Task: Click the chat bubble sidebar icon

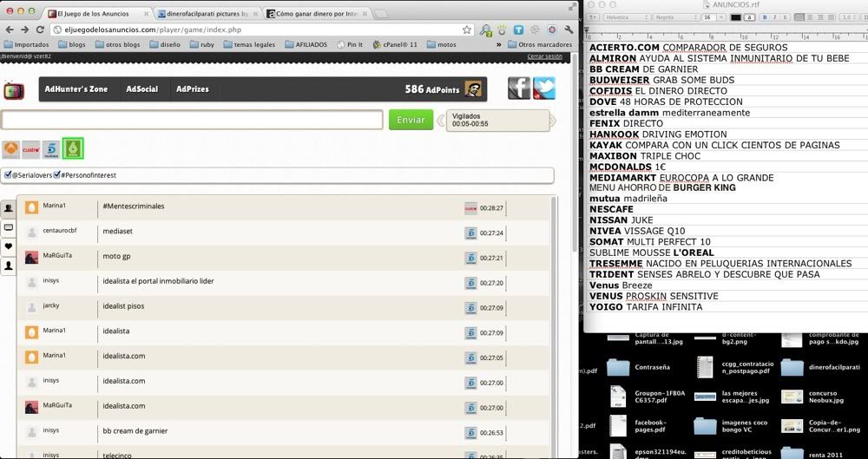Action: click(x=9, y=227)
